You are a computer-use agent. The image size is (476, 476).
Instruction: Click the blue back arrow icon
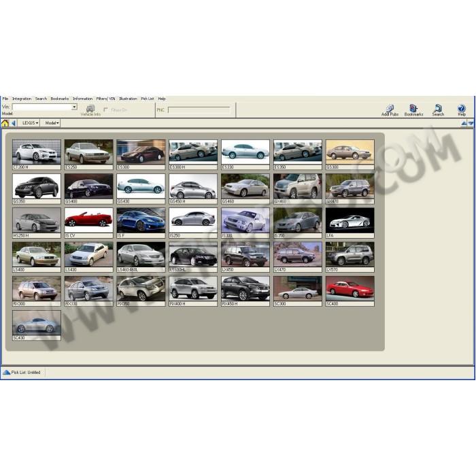pyautogui.click(x=14, y=123)
